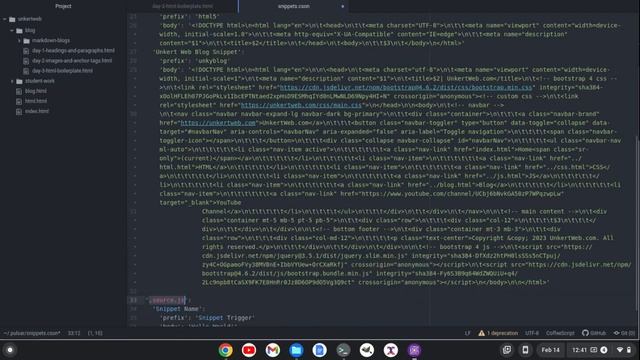Click the highlighted '.source.js' text on line 33

(x=167, y=300)
